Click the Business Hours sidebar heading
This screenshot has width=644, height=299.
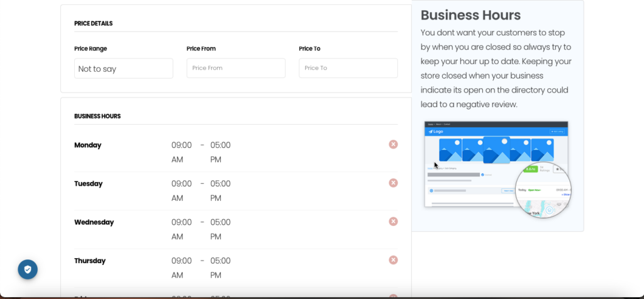coord(470,15)
